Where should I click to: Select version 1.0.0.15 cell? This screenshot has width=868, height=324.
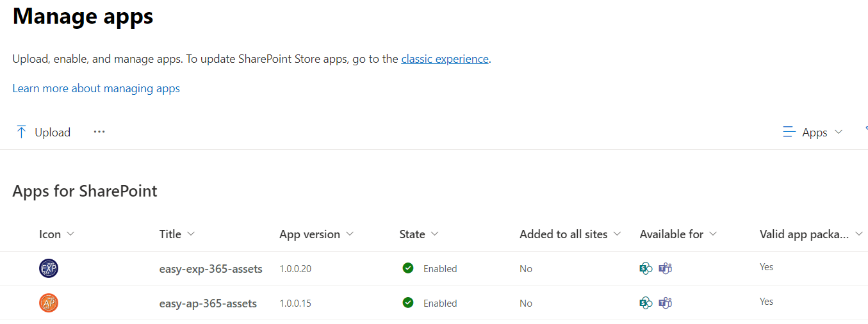pos(295,304)
